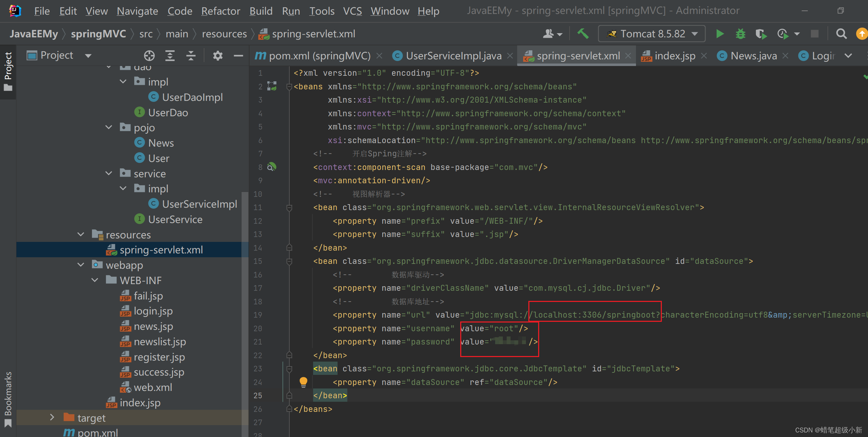Viewport: 868px width, 437px height.
Task: Toggle fold marker on line 23 bean
Action: point(289,369)
